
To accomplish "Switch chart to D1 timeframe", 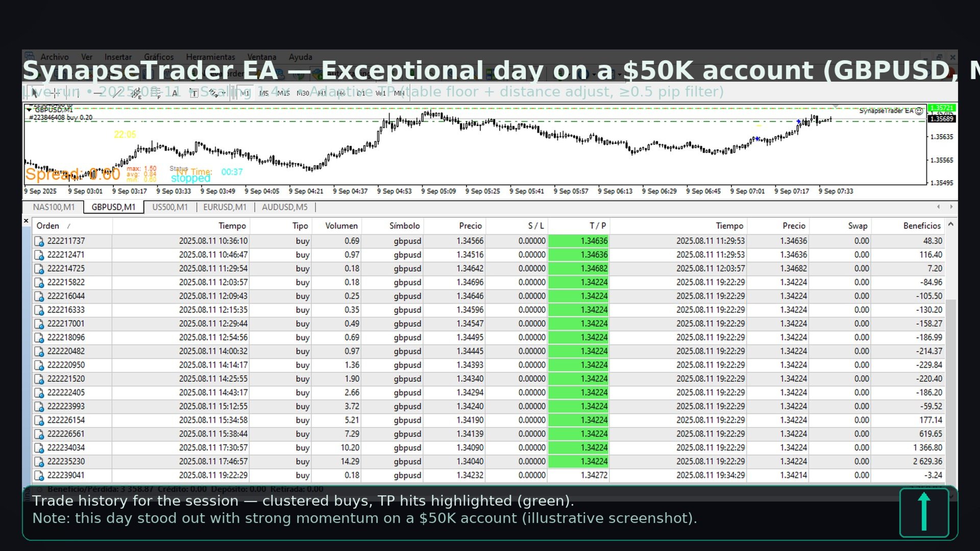I will coord(361,93).
